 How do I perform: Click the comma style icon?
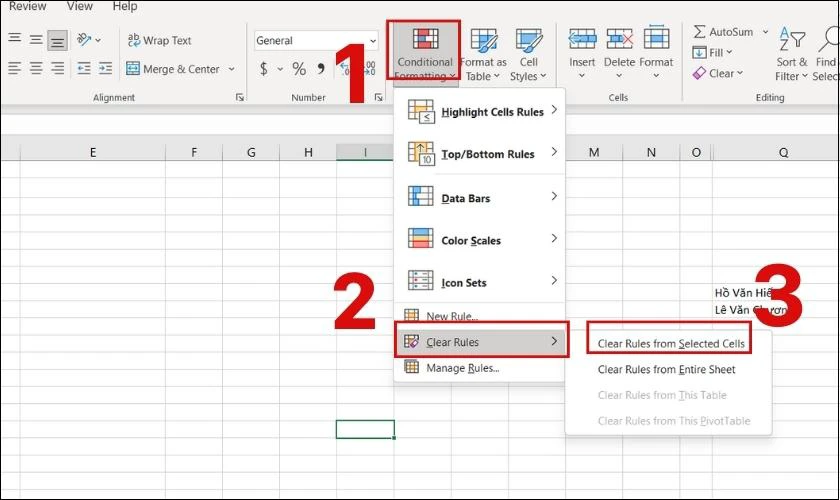click(320, 69)
